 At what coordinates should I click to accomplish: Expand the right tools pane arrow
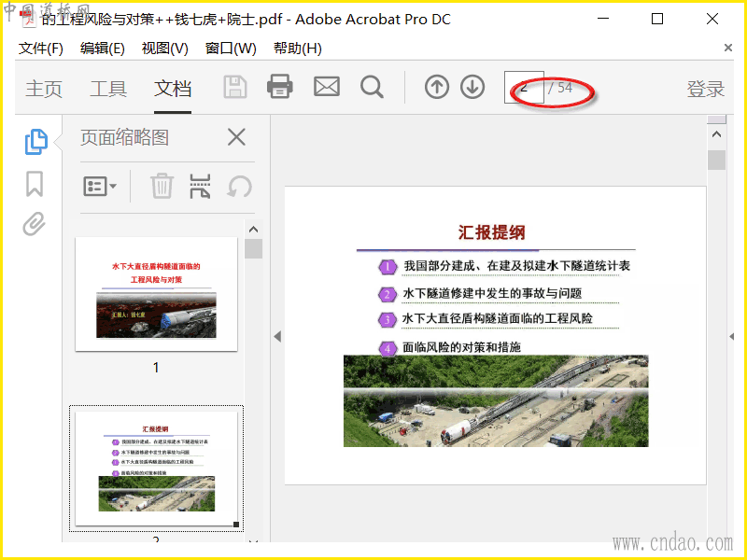point(731,337)
